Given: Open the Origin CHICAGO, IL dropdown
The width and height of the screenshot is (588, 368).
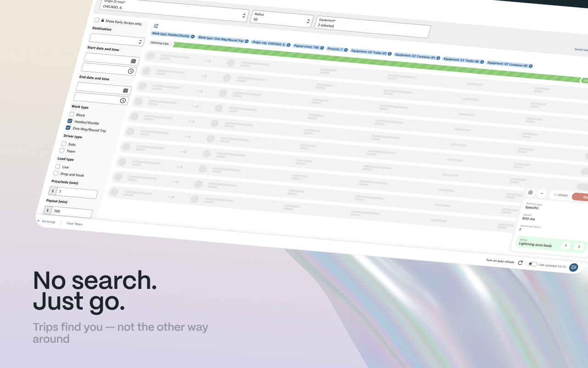Looking at the screenshot, I should coord(174,10).
